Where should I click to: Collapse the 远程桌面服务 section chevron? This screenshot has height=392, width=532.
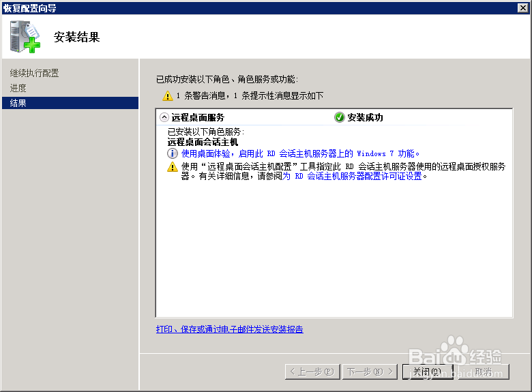click(164, 117)
